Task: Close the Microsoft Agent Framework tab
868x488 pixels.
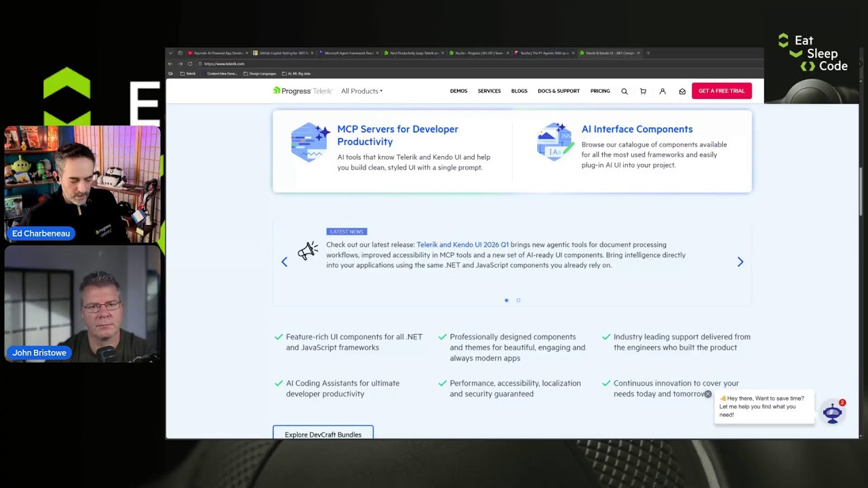Action: (x=377, y=53)
